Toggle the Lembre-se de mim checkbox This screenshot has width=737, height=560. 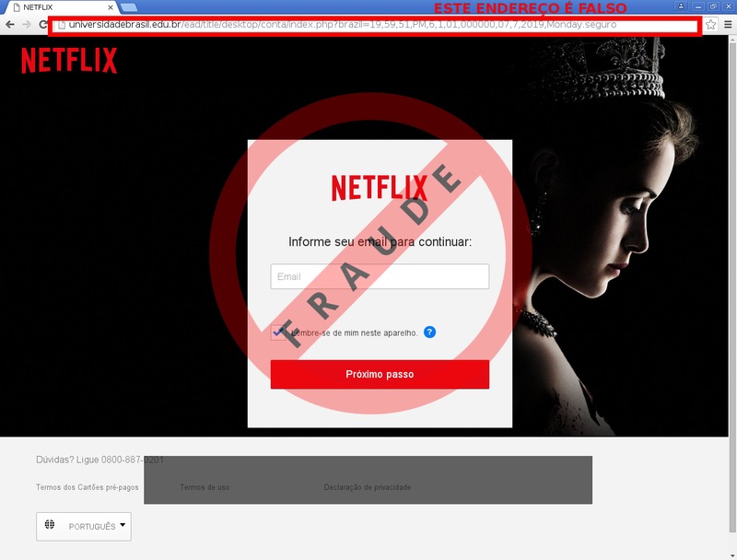278,332
